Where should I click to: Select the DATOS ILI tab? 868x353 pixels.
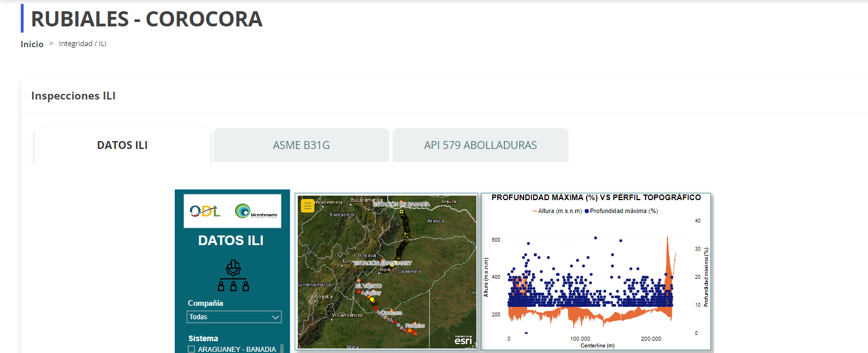pos(122,146)
